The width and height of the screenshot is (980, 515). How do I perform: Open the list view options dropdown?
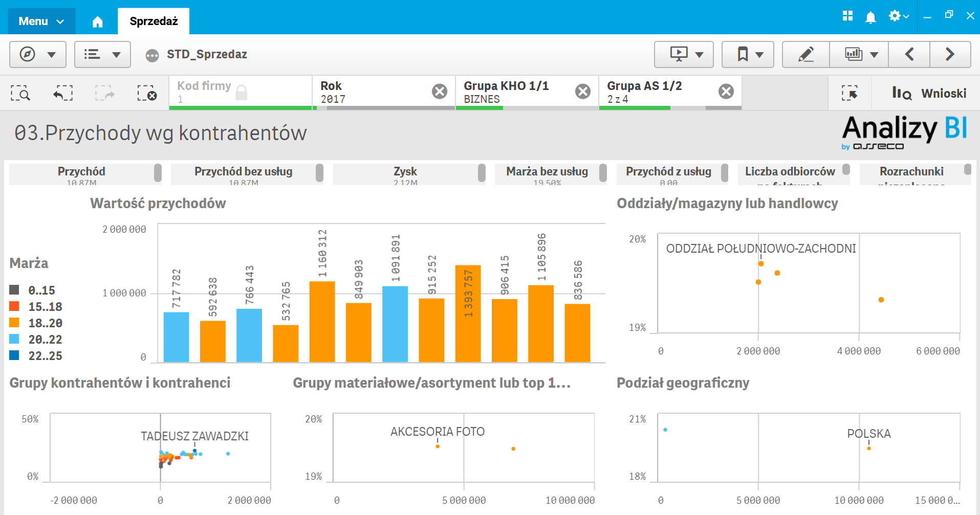pyautogui.click(x=102, y=54)
